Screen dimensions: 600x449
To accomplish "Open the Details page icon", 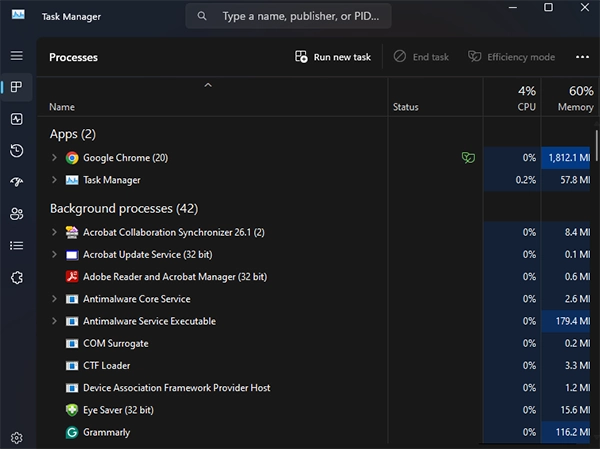I will [16, 245].
